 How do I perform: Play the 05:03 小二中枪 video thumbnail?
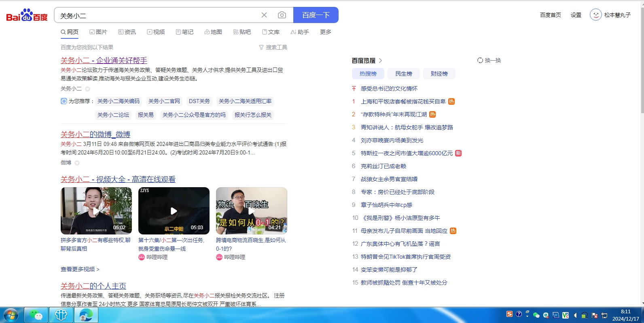point(174,211)
